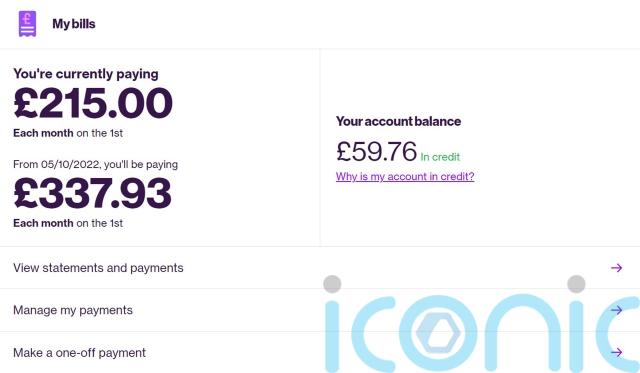Click the grey dot above watermark's first i
This screenshot has height=373, width=640.
point(332,284)
